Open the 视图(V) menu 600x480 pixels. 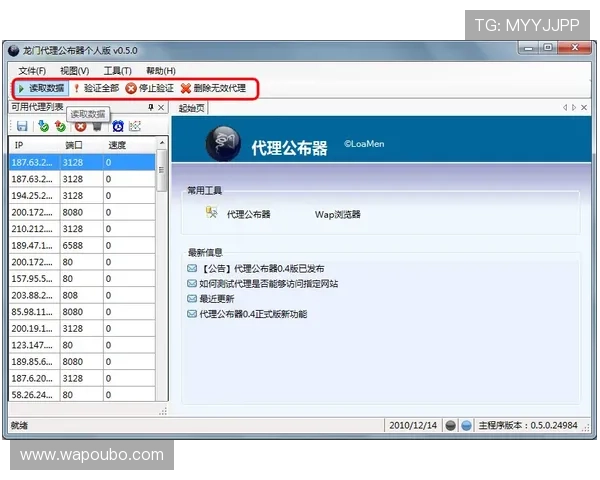click(x=75, y=71)
